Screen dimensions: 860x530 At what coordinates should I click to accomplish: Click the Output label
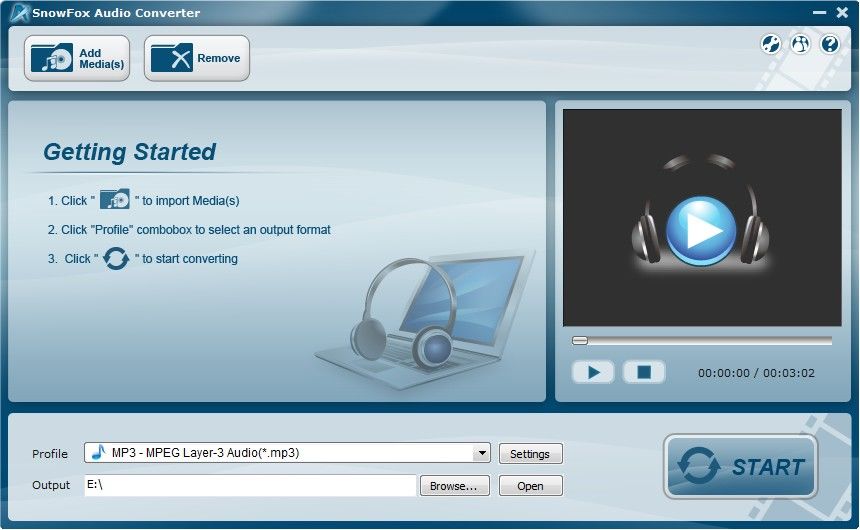pos(51,485)
